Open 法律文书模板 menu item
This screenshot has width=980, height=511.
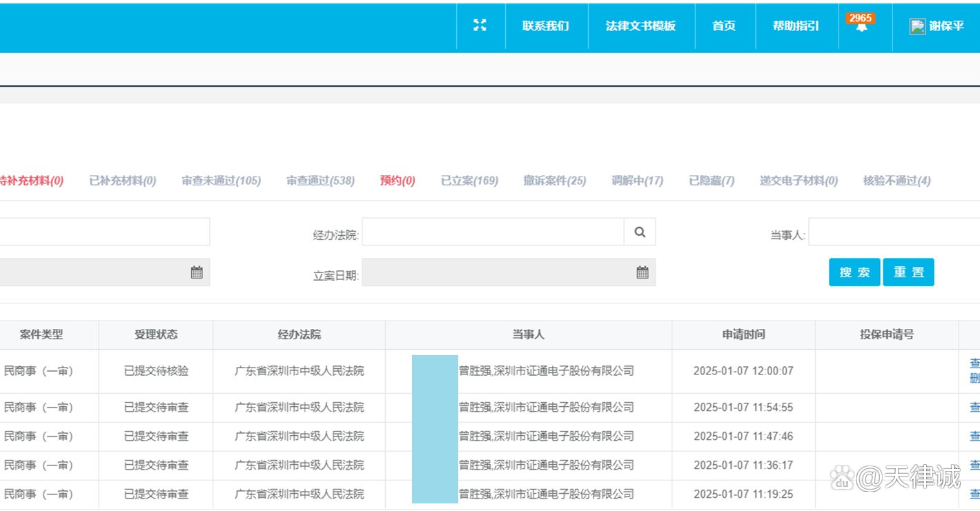(640, 26)
